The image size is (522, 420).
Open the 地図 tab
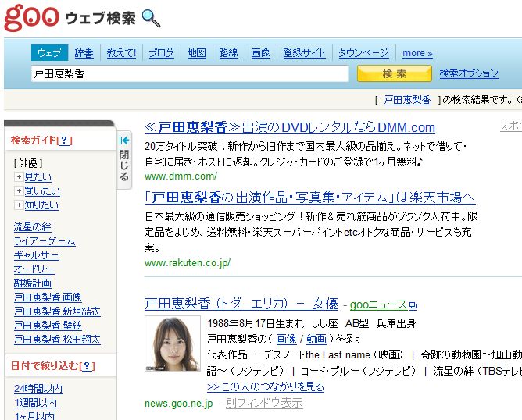196,53
